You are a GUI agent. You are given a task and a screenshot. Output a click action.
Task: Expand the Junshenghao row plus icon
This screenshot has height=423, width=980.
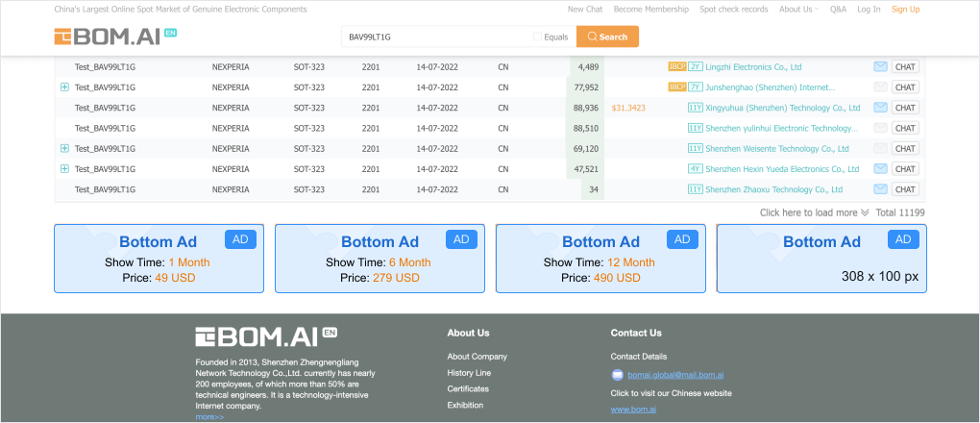click(64, 87)
